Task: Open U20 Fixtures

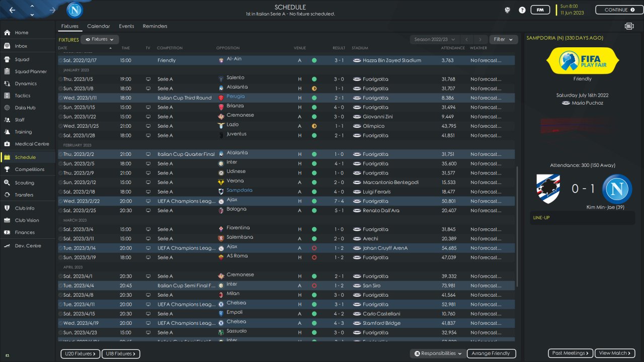Action: click(80, 353)
